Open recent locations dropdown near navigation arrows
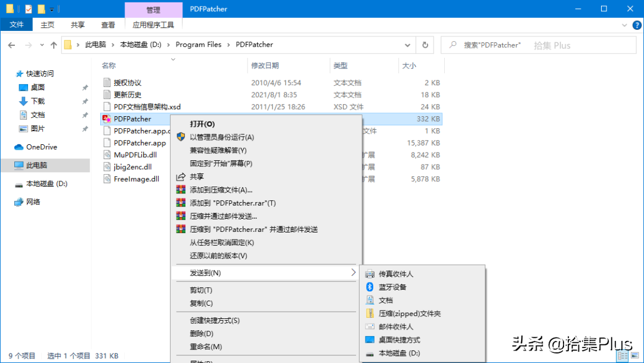Viewport: 644px width, 363px height. [42, 45]
